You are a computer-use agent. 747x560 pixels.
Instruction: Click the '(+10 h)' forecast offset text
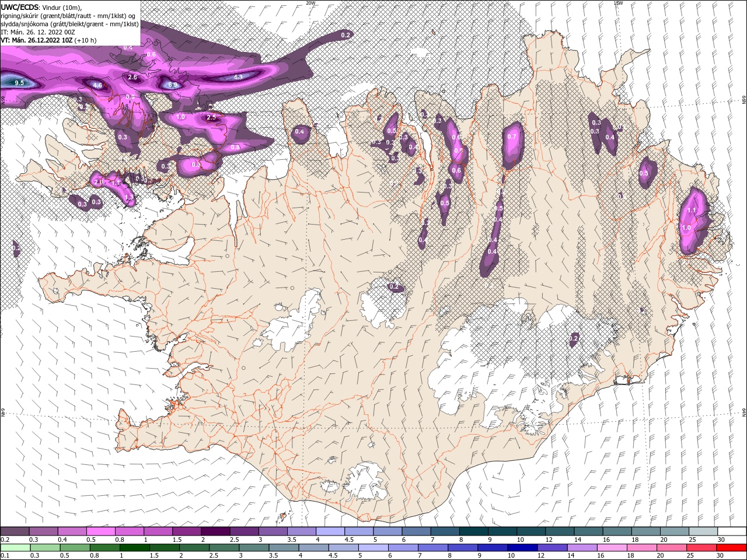click(x=85, y=40)
